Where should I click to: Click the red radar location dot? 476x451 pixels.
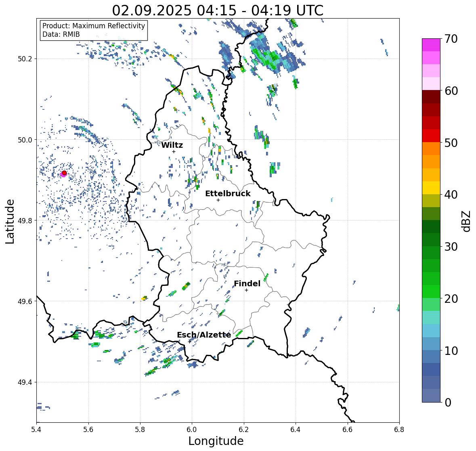point(64,173)
